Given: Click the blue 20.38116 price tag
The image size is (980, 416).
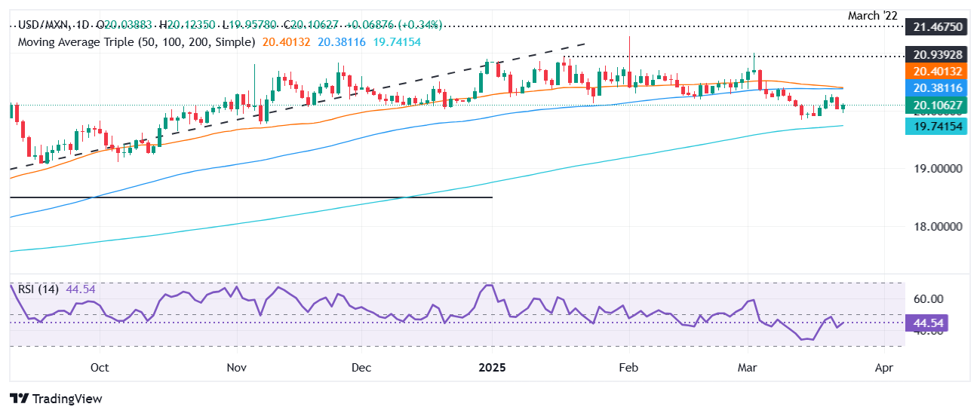Looking at the screenshot, I should tap(935, 89).
